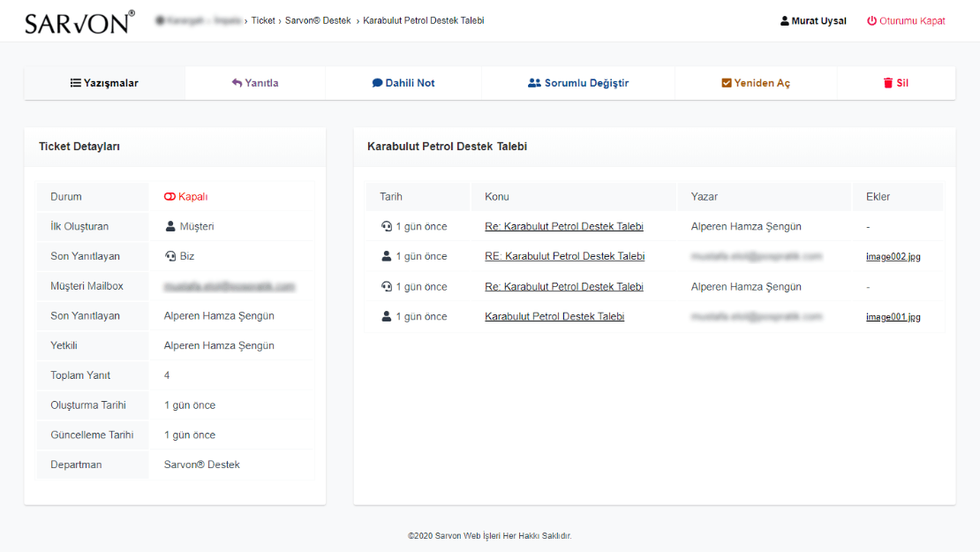The width and height of the screenshot is (980, 552).
Task: Click the Kapalı status toggle icon
Action: coord(170,197)
